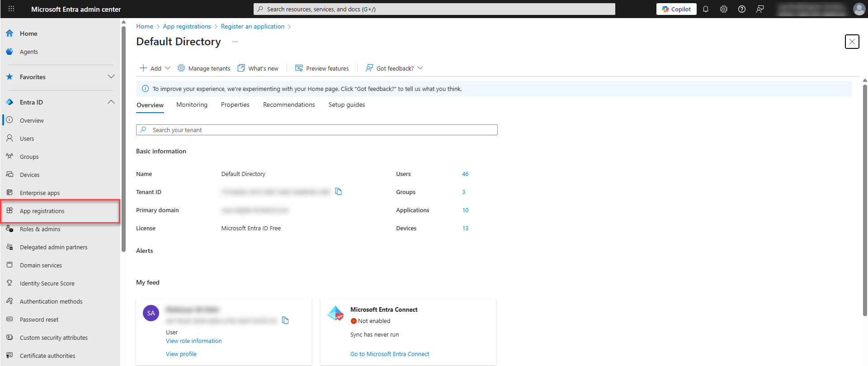
Task: Click the Identity Secure Score trophy icon
Action: [x=9, y=283]
